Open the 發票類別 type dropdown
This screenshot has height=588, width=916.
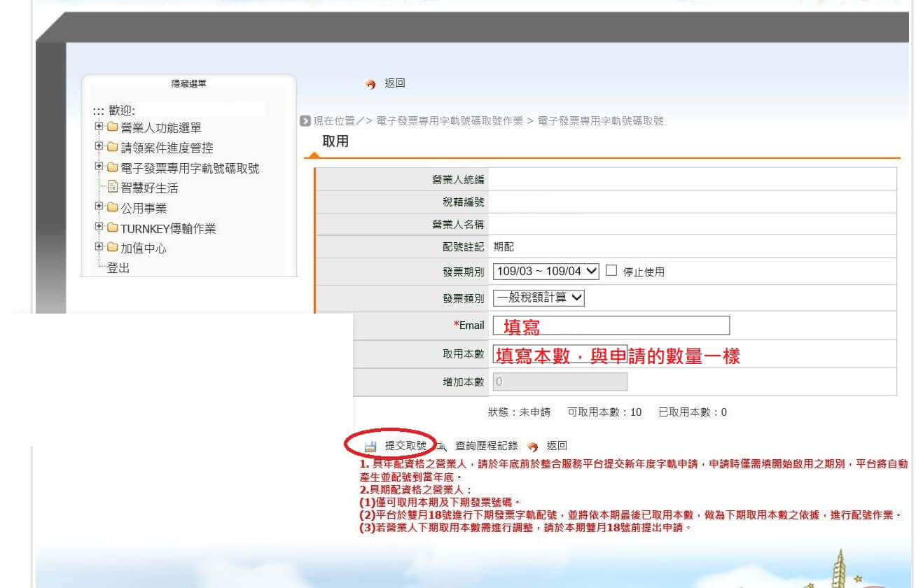[x=539, y=297]
